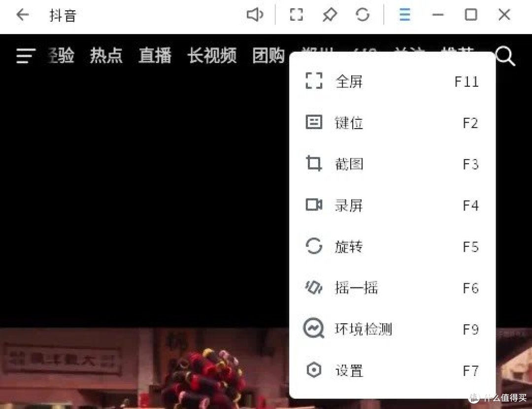The width and height of the screenshot is (532, 409).
Task: Switch to 长视频 tab
Action: pyautogui.click(x=212, y=55)
